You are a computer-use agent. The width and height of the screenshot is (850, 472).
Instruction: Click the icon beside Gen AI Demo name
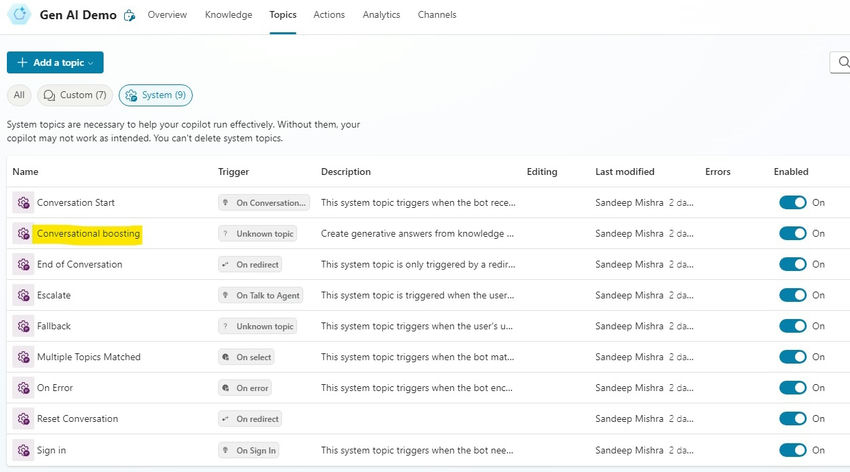[129, 16]
